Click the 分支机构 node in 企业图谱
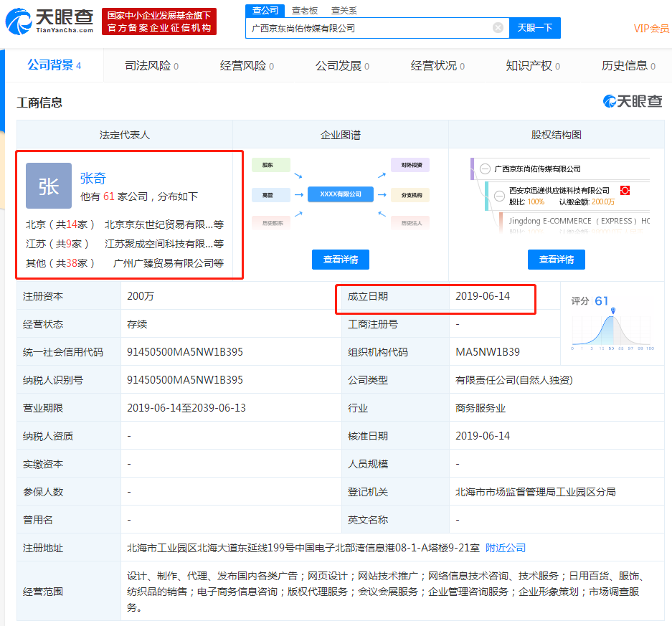Screen dimensions: 672x626 410,194
